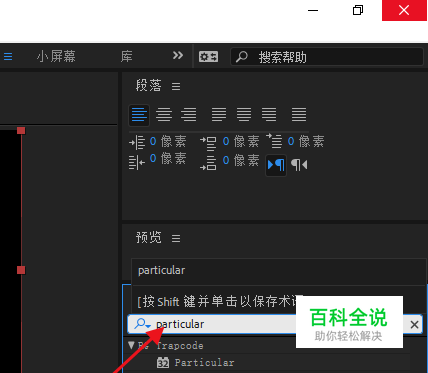
Task: Click the 搜索帮助 search field
Action: tap(327, 57)
